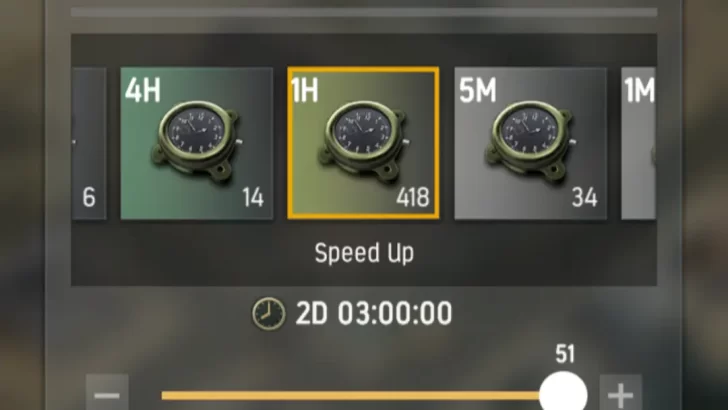
Task: Click the 14 count on the 4H card
Action: tap(253, 197)
